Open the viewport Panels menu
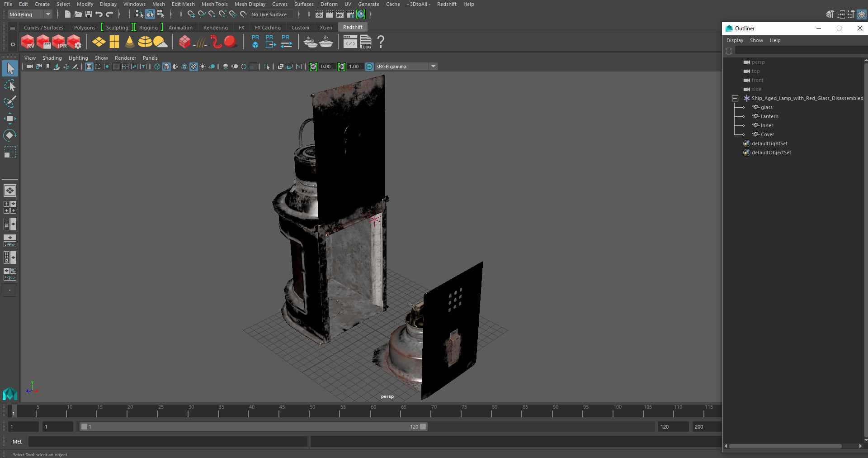 click(150, 58)
